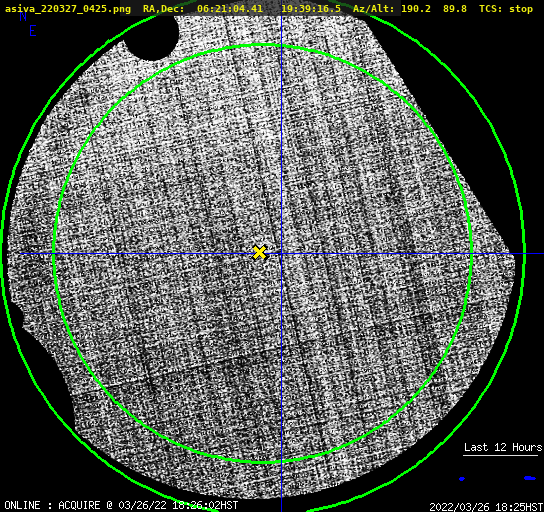Click the Az value 190.2

tap(416, 9)
